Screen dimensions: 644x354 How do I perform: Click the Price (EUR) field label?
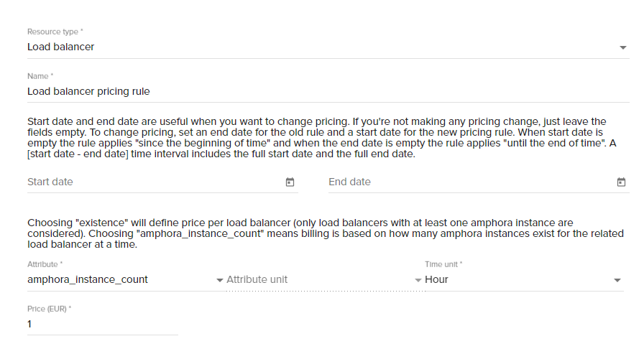tap(49, 309)
